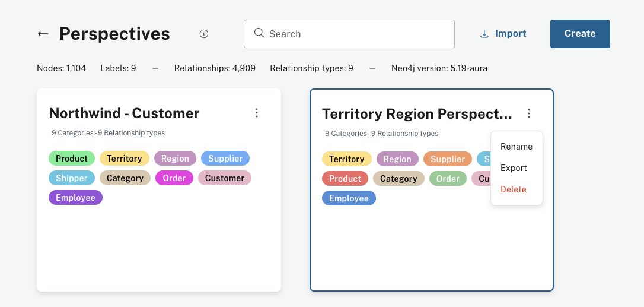Focus the Search input field

tap(356, 34)
